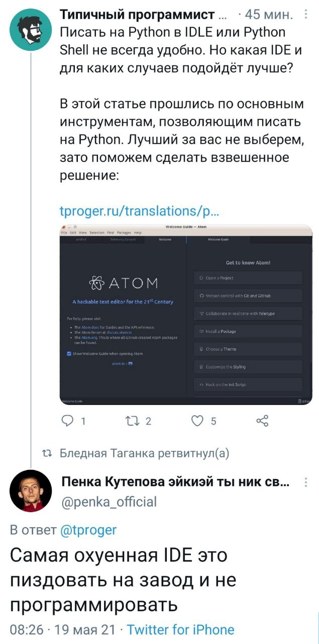Tap the @tproger mention in the reply

click(x=88, y=529)
